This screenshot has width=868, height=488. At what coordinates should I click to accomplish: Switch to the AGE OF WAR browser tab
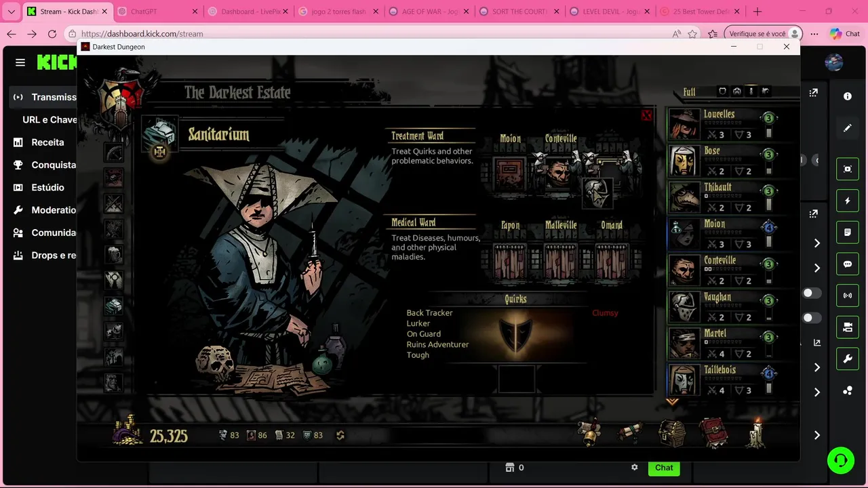tap(429, 12)
